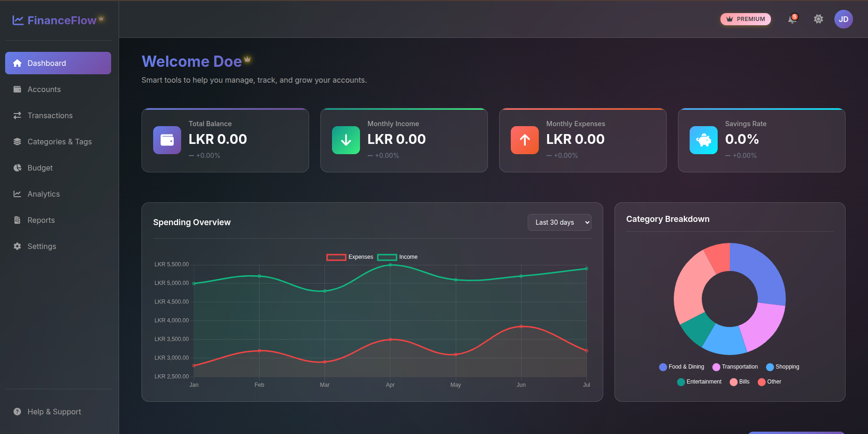
Task: Go to Transactions in the sidebar
Action: tap(50, 115)
